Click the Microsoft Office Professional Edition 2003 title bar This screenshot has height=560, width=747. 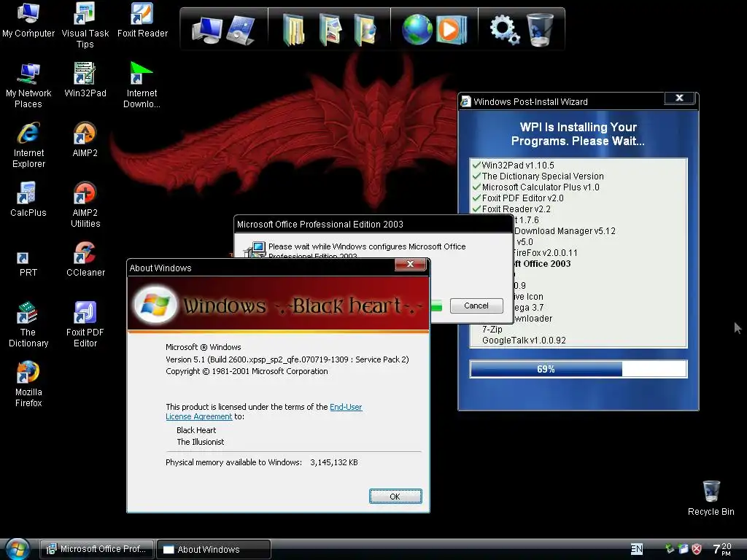click(x=373, y=225)
